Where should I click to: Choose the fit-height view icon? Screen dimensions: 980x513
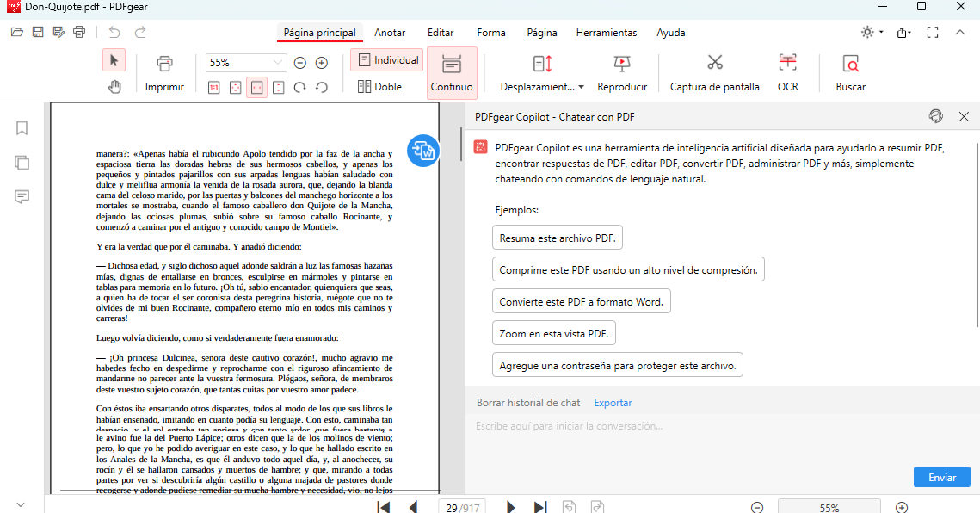coord(279,88)
